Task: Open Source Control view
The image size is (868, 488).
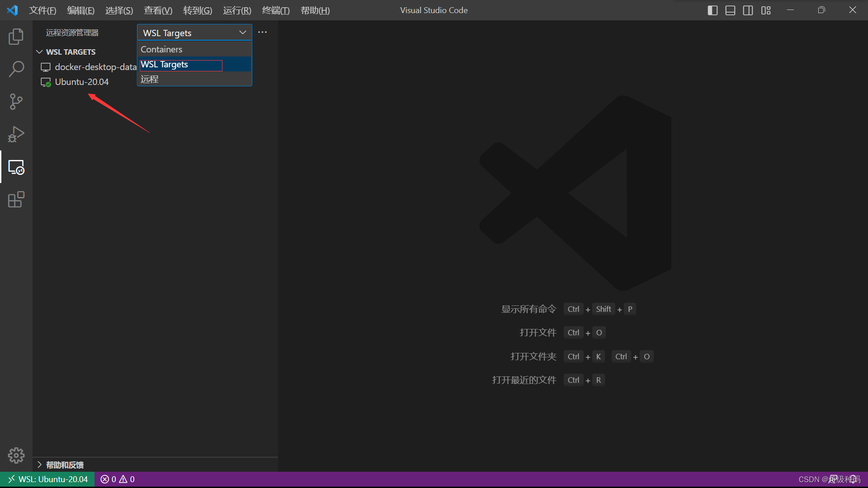Action: point(16,102)
